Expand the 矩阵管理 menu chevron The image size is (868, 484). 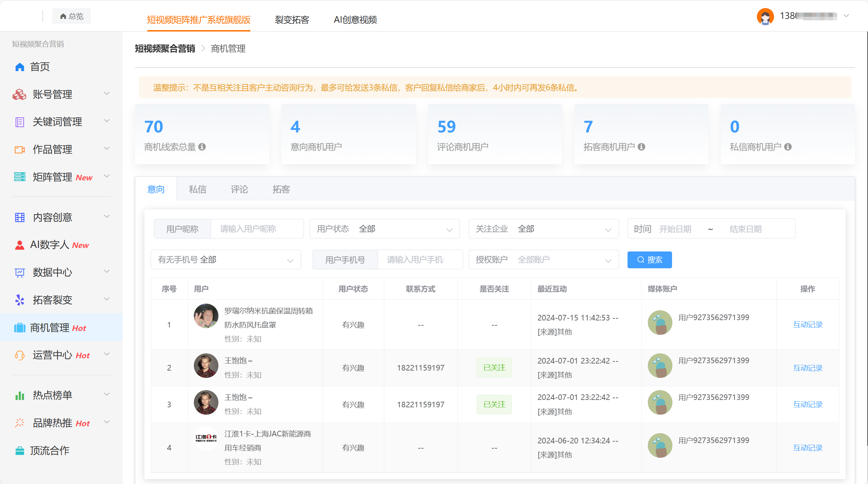[x=107, y=176]
